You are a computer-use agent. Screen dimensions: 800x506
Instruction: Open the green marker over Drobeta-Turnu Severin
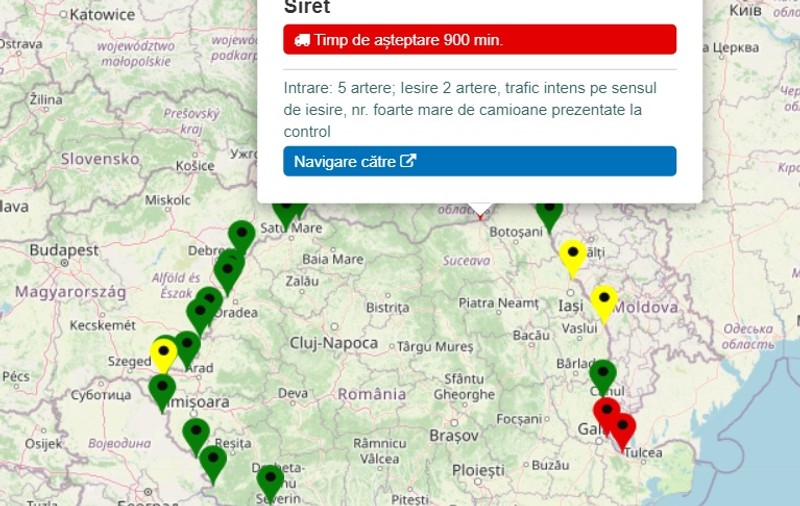(270, 485)
